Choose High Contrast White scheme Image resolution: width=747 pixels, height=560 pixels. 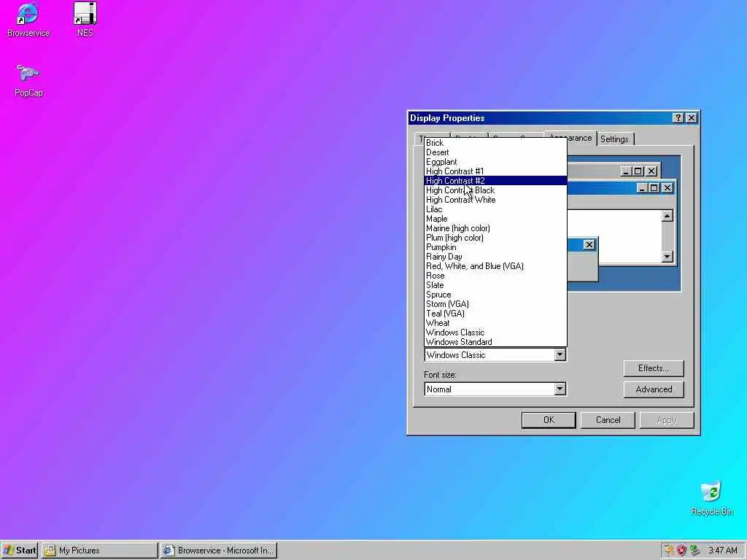tap(495, 200)
